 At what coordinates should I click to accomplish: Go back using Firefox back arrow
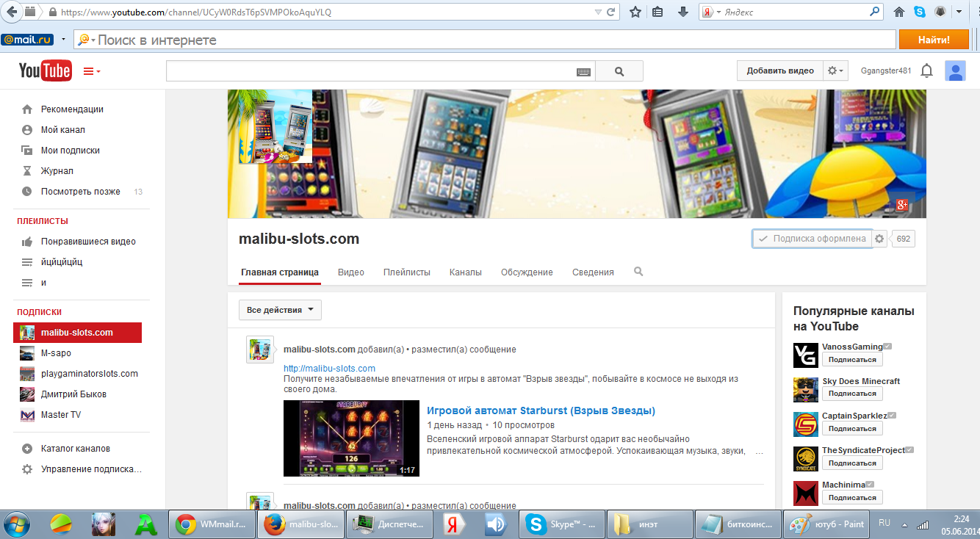point(11,12)
